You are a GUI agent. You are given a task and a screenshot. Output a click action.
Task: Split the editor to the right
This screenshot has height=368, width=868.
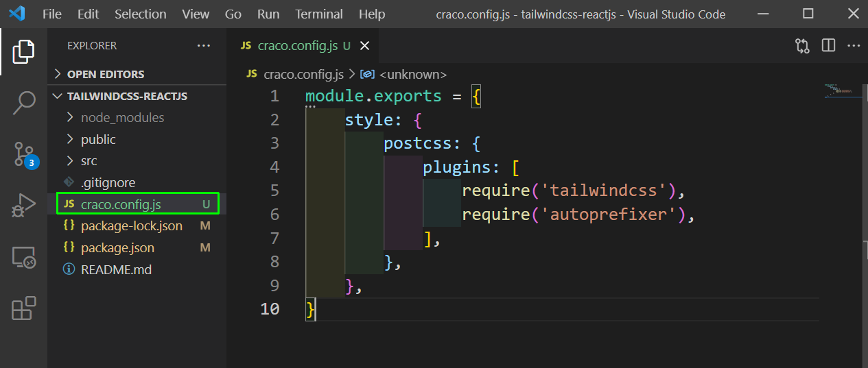[828, 46]
